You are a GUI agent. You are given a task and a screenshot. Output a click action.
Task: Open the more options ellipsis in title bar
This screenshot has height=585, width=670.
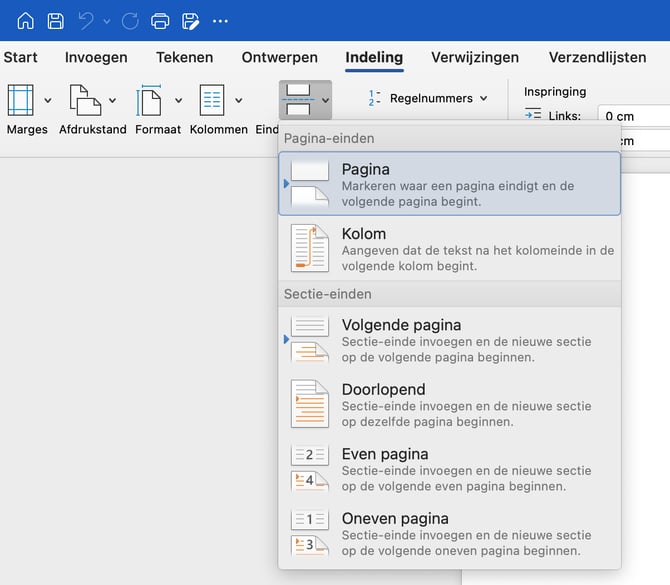point(220,21)
